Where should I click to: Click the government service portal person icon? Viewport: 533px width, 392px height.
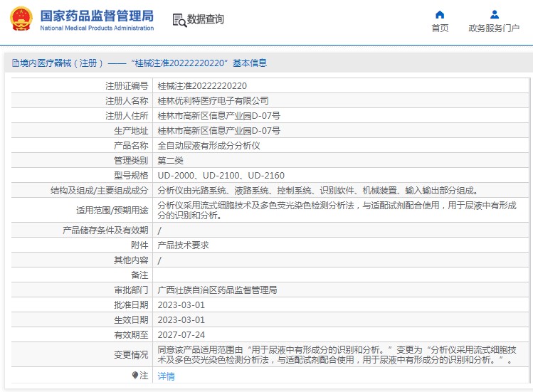495,15
